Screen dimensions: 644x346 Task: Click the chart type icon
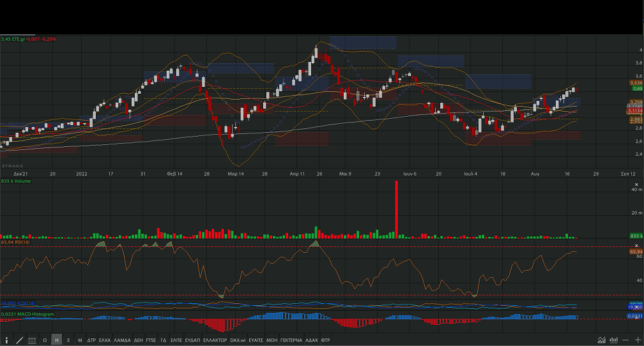click(601, 340)
